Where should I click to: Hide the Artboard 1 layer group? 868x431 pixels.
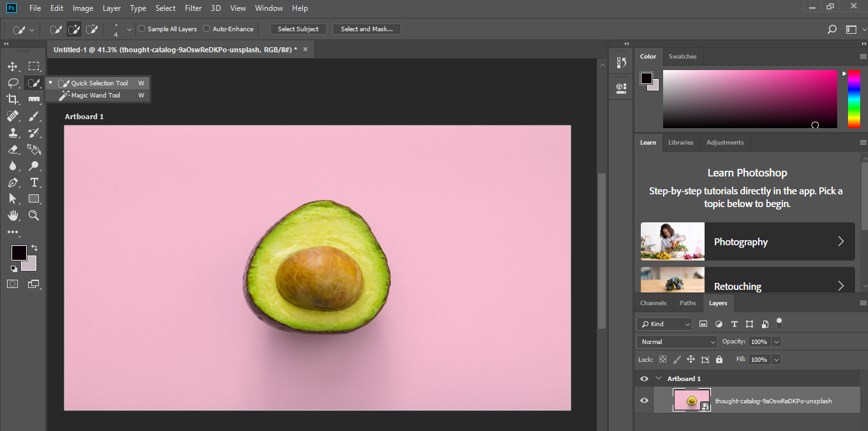click(x=644, y=379)
